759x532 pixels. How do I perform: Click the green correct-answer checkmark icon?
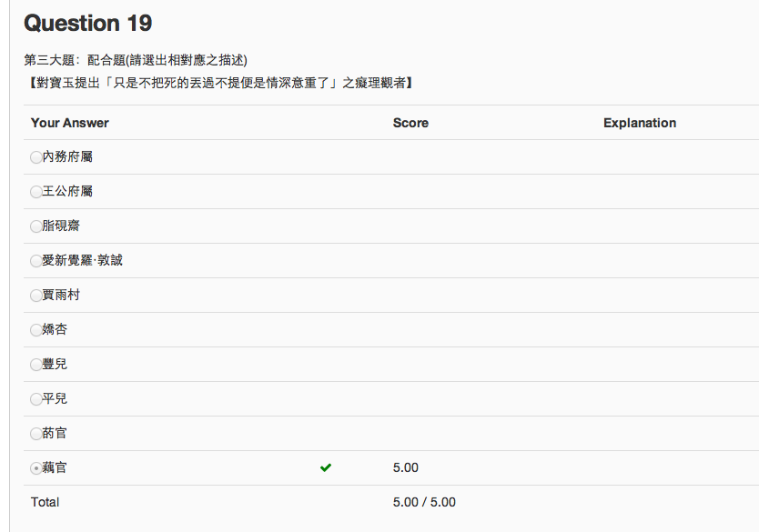tap(326, 467)
